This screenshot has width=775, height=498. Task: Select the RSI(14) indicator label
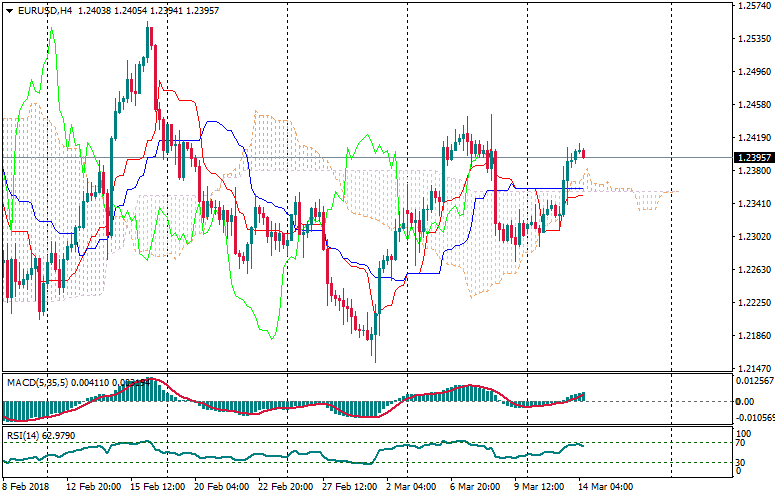[23, 435]
